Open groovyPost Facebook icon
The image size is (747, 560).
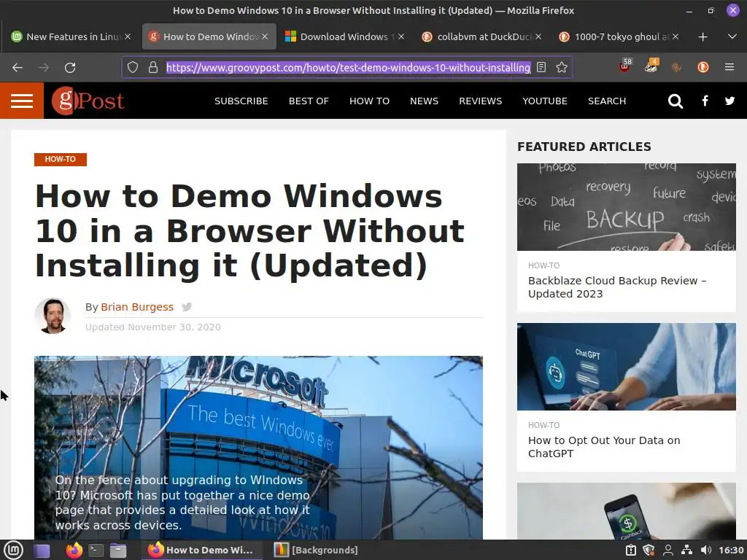(705, 101)
